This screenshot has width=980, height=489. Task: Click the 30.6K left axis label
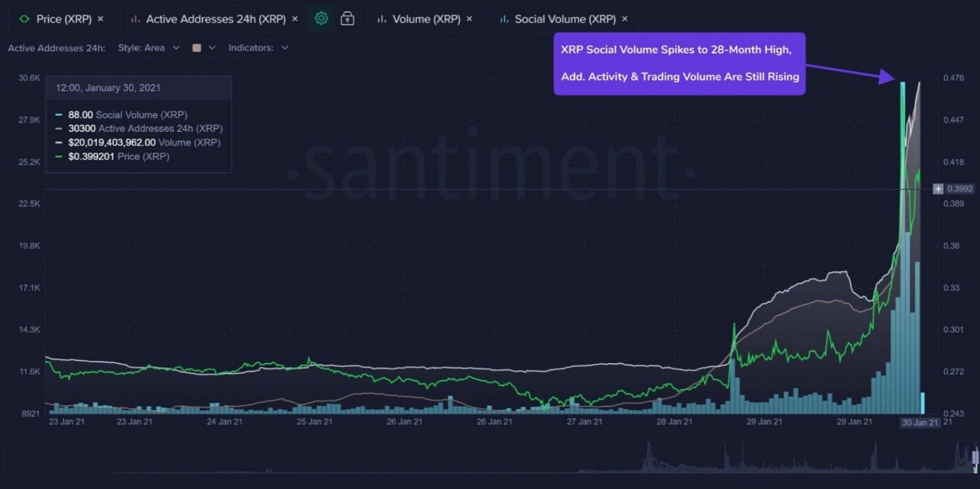[30, 78]
